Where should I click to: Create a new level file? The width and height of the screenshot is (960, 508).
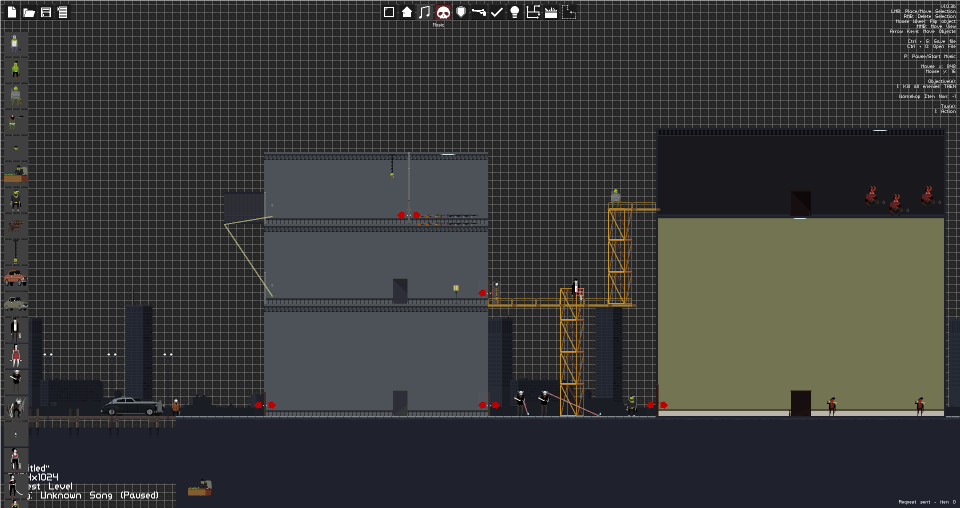[12, 12]
